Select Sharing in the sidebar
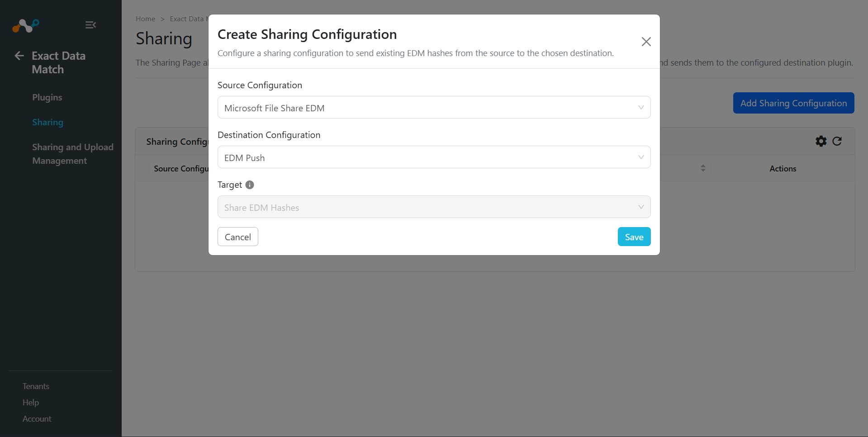The width and height of the screenshot is (868, 437). click(47, 122)
